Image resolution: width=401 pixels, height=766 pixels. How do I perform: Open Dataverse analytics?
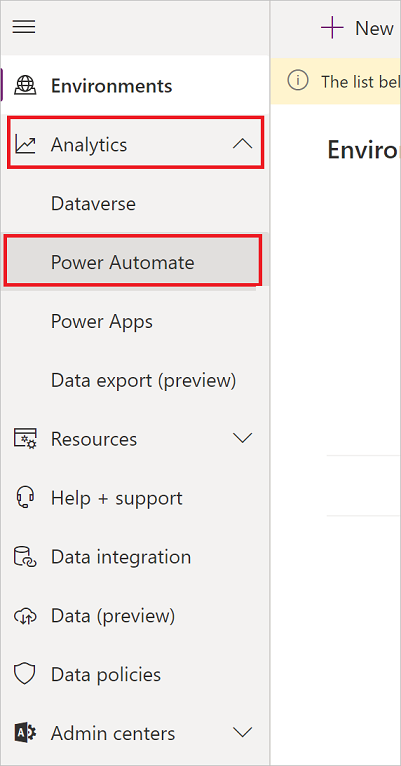point(135,203)
